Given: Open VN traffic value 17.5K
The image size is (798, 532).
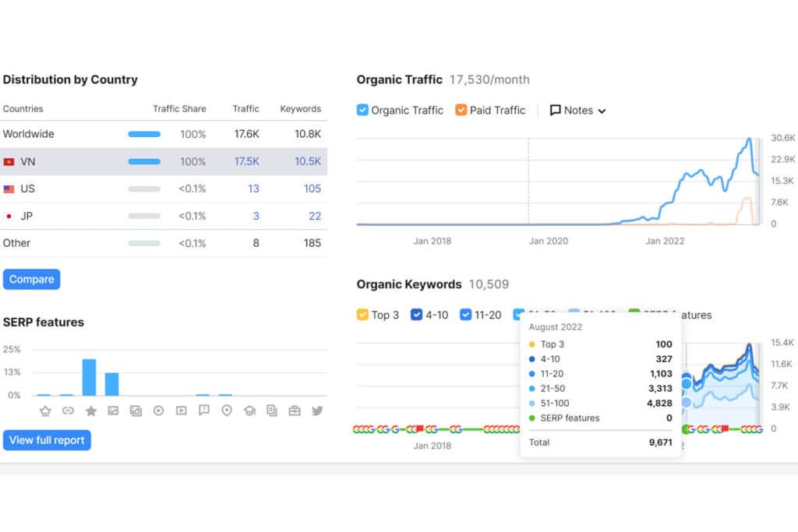Looking at the screenshot, I should 247,161.
